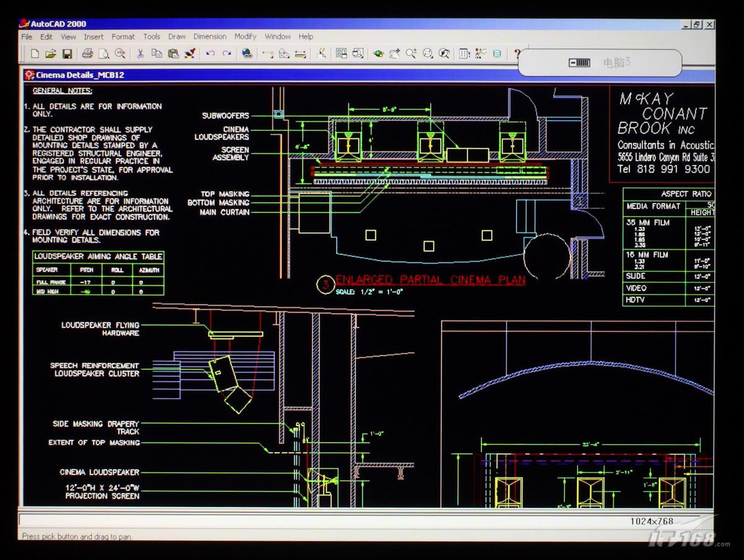Open AutoCAD DesignCenter from the toolbar
This screenshot has width=744, height=560.
pyautogui.click(x=480, y=54)
